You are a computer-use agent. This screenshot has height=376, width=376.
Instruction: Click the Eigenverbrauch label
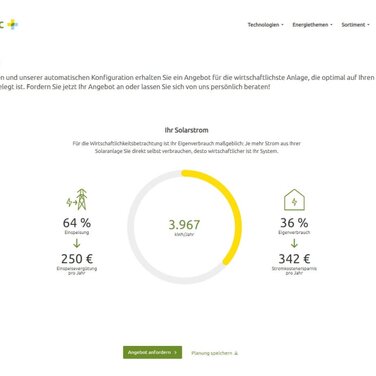[x=294, y=232]
